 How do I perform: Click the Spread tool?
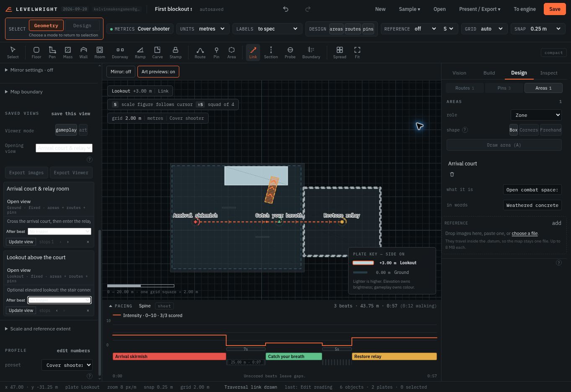(x=340, y=53)
